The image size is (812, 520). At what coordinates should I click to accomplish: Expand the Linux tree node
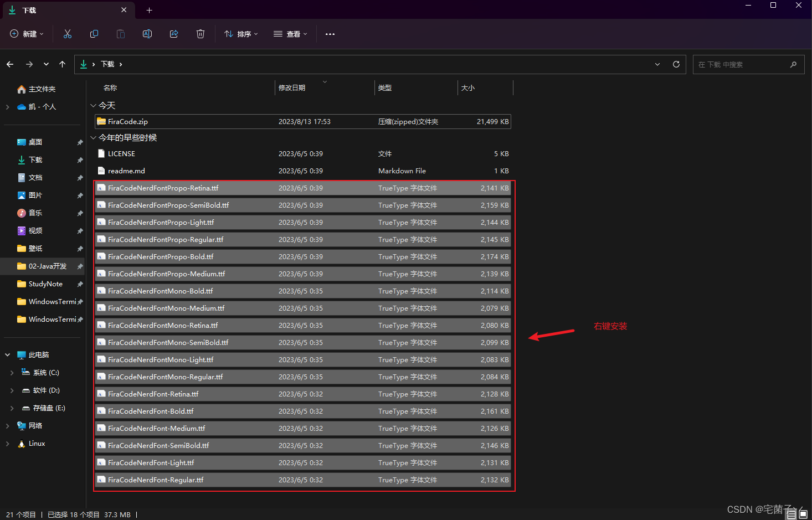click(x=8, y=444)
